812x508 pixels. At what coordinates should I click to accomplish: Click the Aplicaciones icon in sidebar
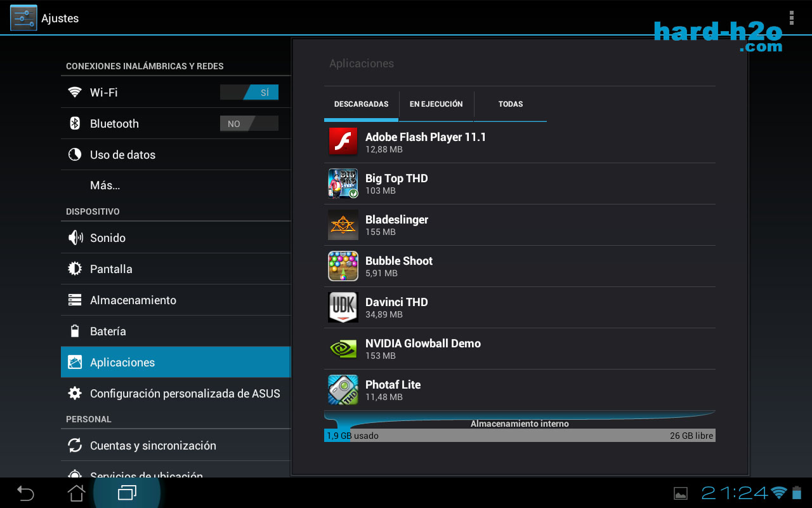click(75, 362)
